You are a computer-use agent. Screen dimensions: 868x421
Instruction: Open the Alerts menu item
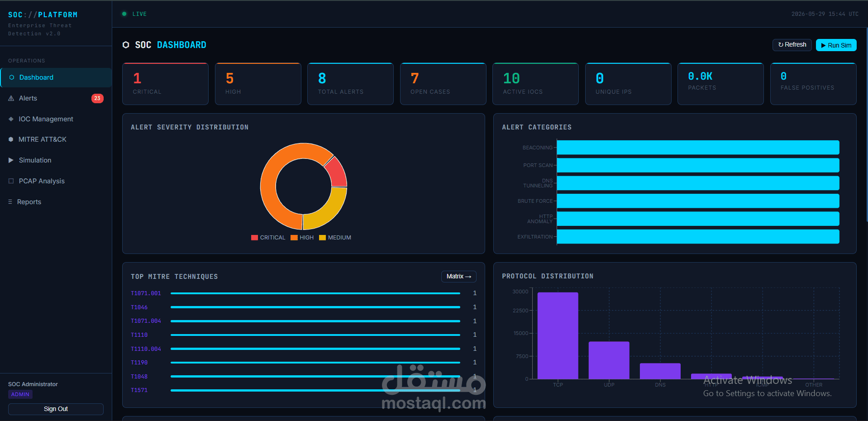[x=56, y=98]
